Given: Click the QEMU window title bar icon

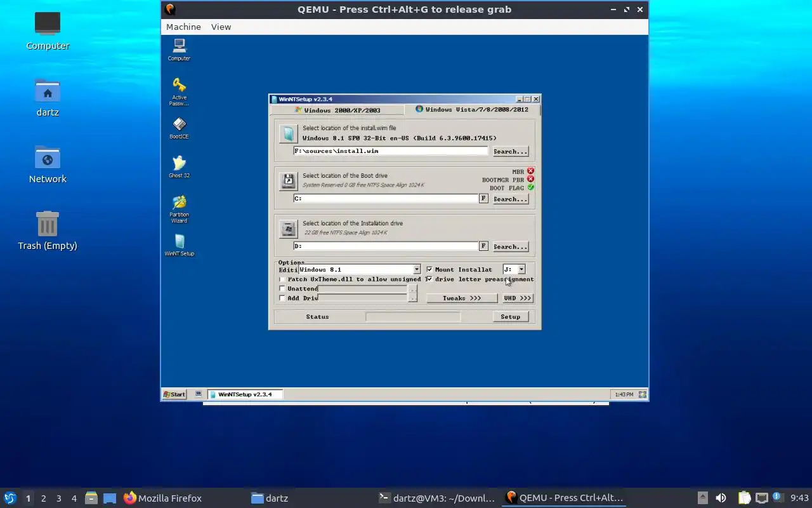Looking at the screenshot, I should pyautogui.click(x=169, y=10).
